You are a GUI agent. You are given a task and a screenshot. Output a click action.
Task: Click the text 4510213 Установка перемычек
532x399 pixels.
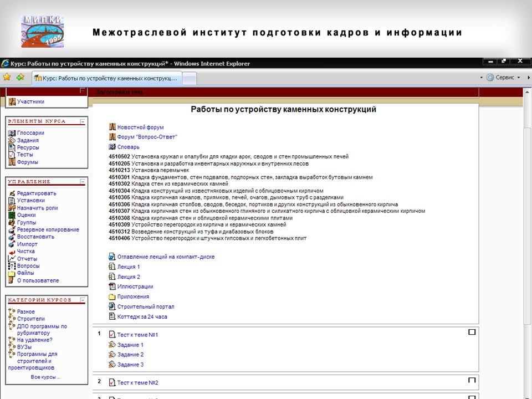click(x=149, y=170)
